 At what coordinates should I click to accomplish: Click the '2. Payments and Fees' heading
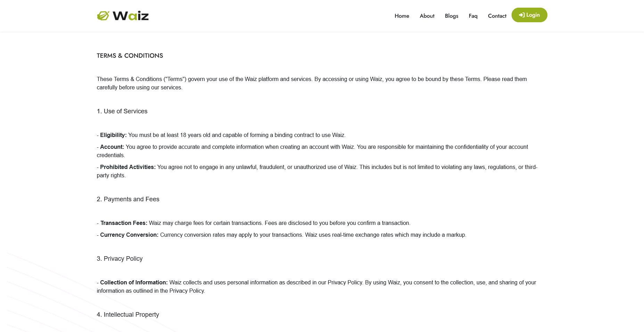(x=128, y=199)
